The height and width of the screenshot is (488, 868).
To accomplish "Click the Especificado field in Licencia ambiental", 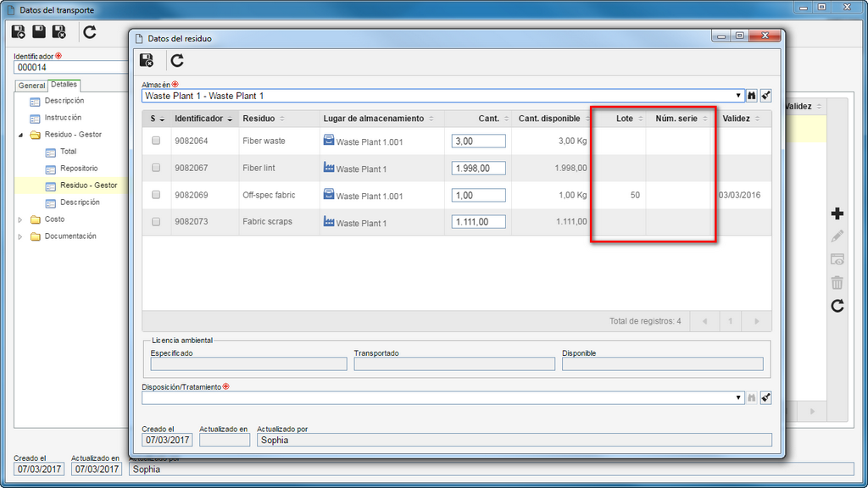I will point(248,364).
